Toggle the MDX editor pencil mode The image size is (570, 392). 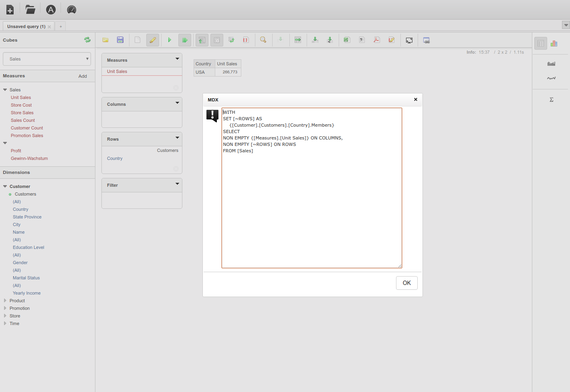pyautogui.click(x=153, y=40)
